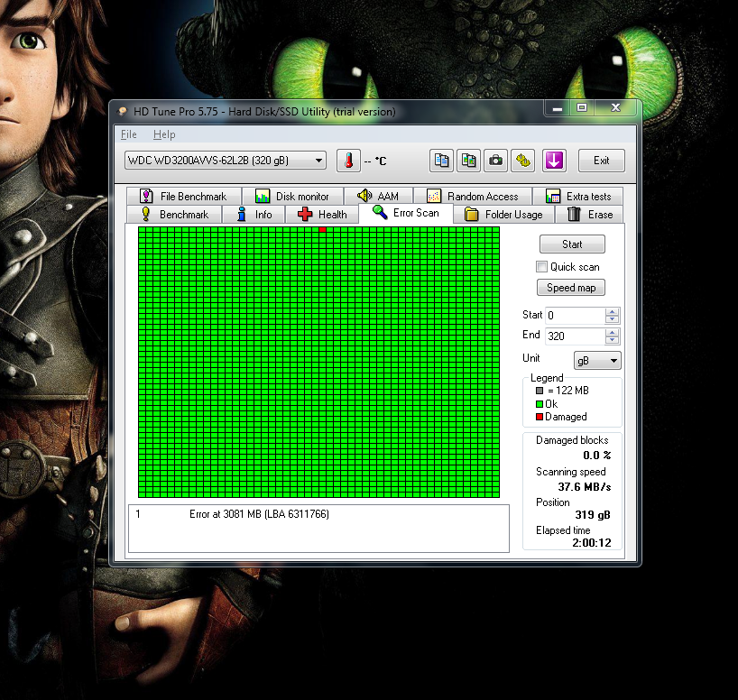Switch to the Benchmark tab
This screenshot has height=700, width=738.
click(x=174, y=214)
